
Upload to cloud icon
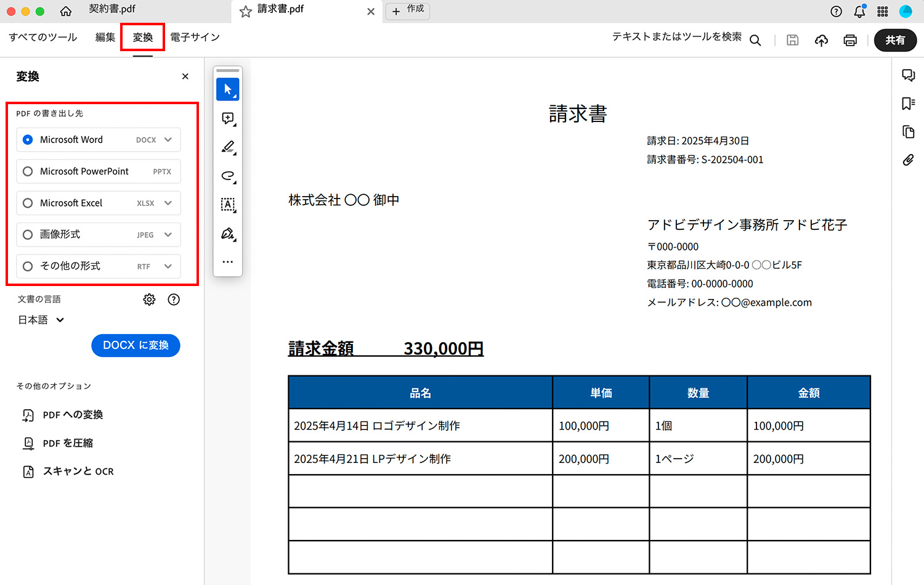821,40
